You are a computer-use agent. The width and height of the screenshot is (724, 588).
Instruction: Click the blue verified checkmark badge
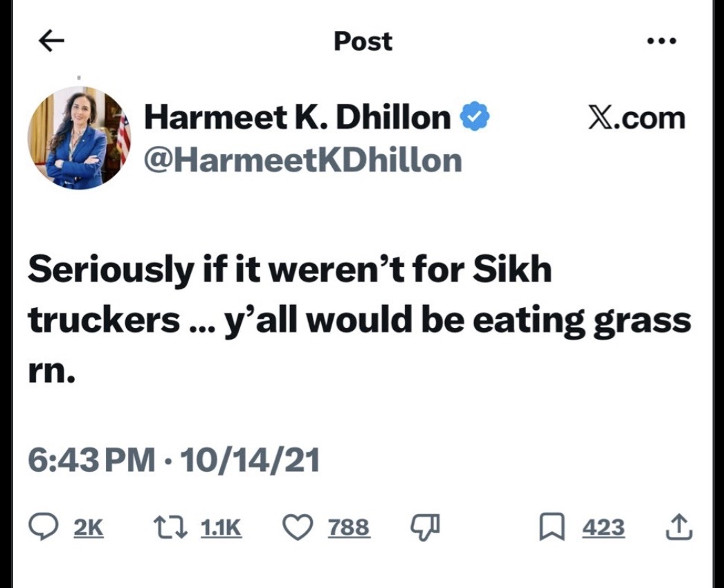coord(476,118)
